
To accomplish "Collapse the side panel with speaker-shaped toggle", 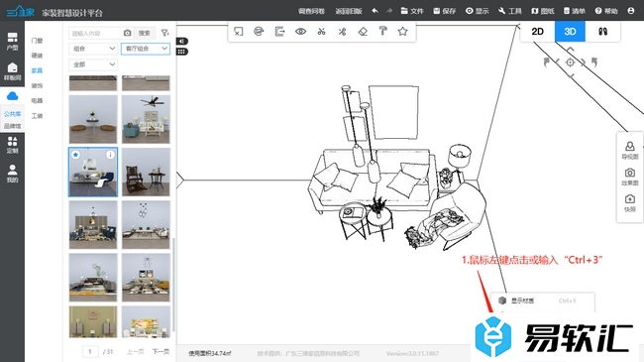I will pyautogui.click(x=182, y=41).
